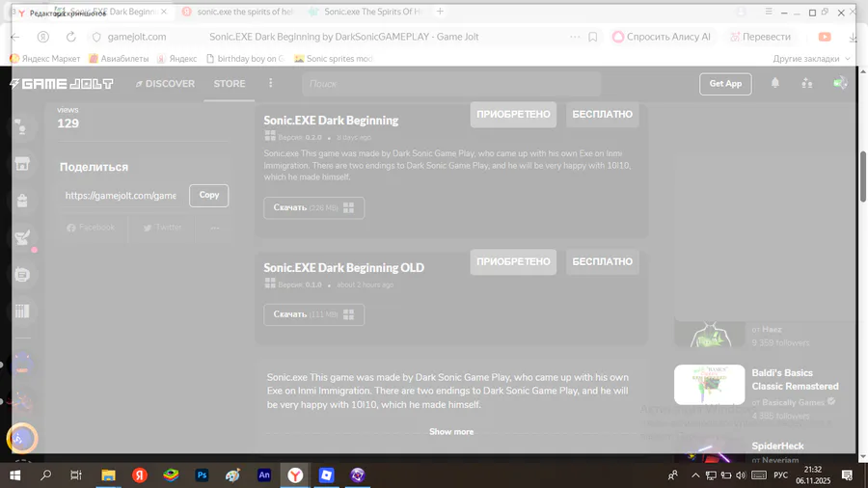Screen dimensions: 868x488
Task: Open the library icon in left sidebar
Action: coord(22,311)
